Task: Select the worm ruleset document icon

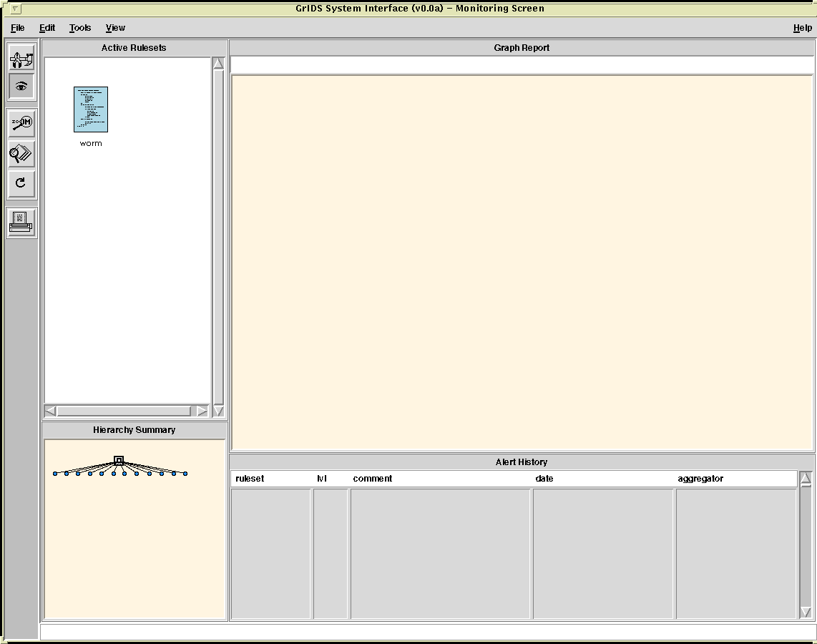Action: (x=91, y=109)
